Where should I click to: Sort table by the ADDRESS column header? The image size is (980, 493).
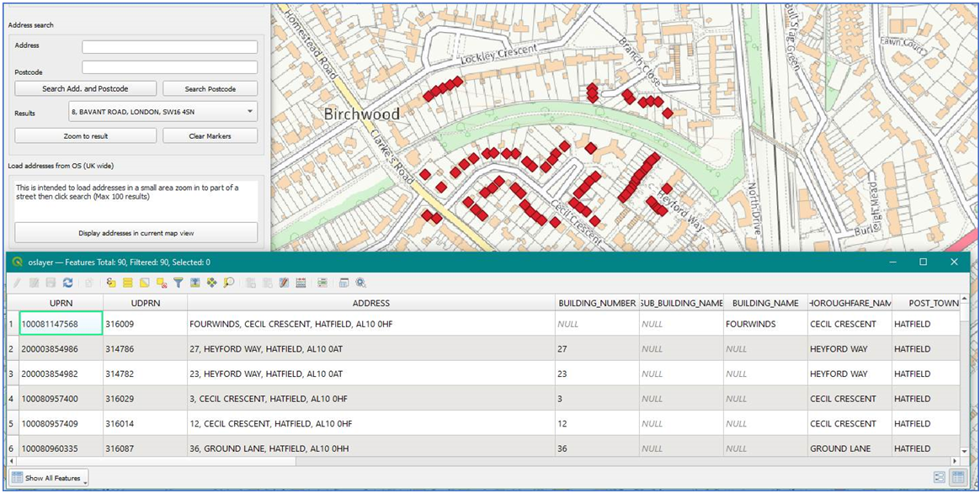click(x=371, y=303)
